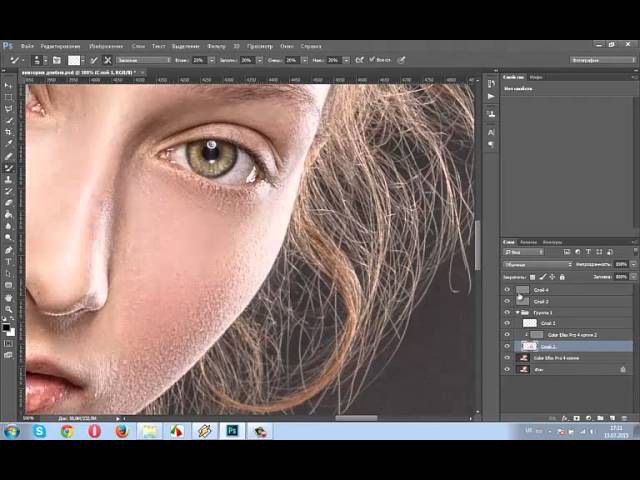Open the Фильтр menu

tap(217, 46)
